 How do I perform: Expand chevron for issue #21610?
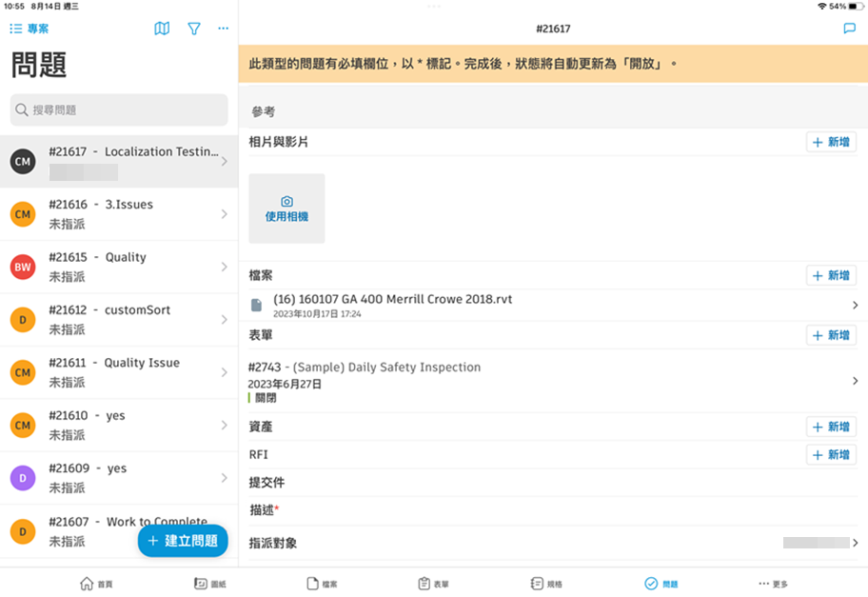[x=225, y=426]
